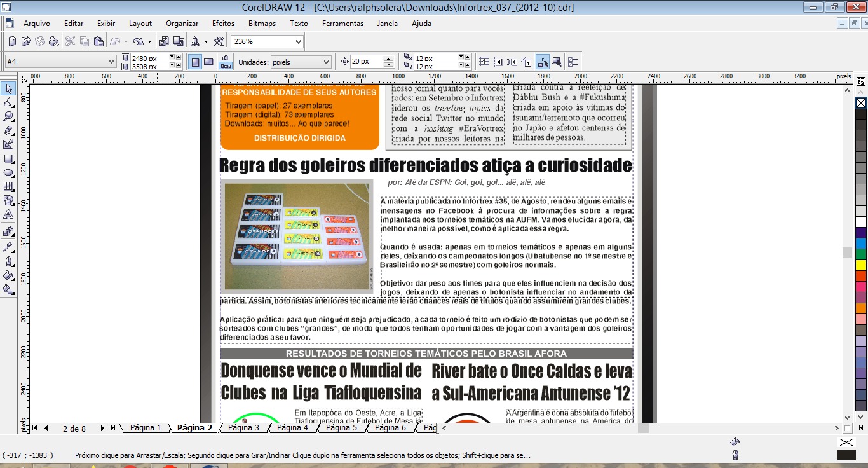Expand the Redo history dropdown arrow
Viewport: 868px width, 468px height.
tap(149, 41)
